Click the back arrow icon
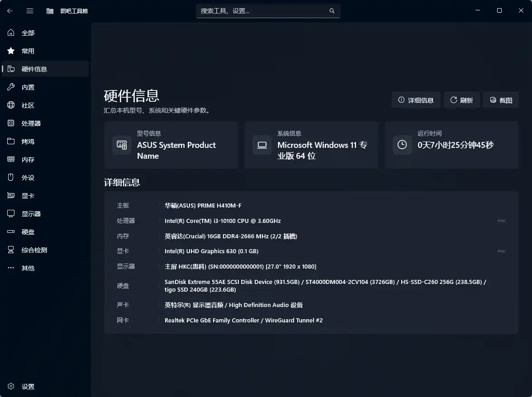Screen dimensions: 532x397 10,11
